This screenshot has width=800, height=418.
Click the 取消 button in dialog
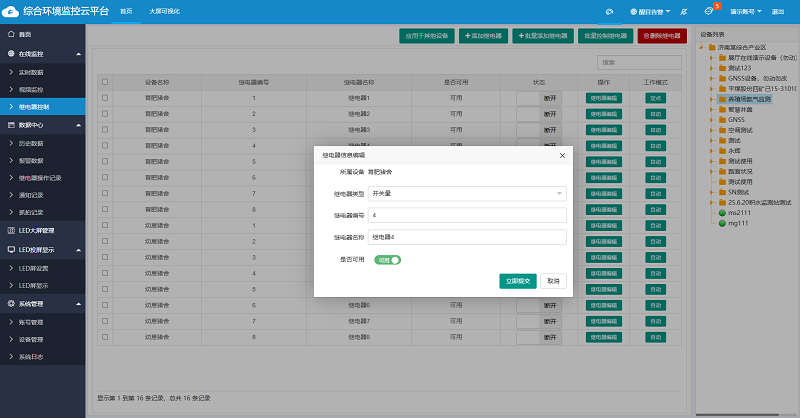click(554, 281)
